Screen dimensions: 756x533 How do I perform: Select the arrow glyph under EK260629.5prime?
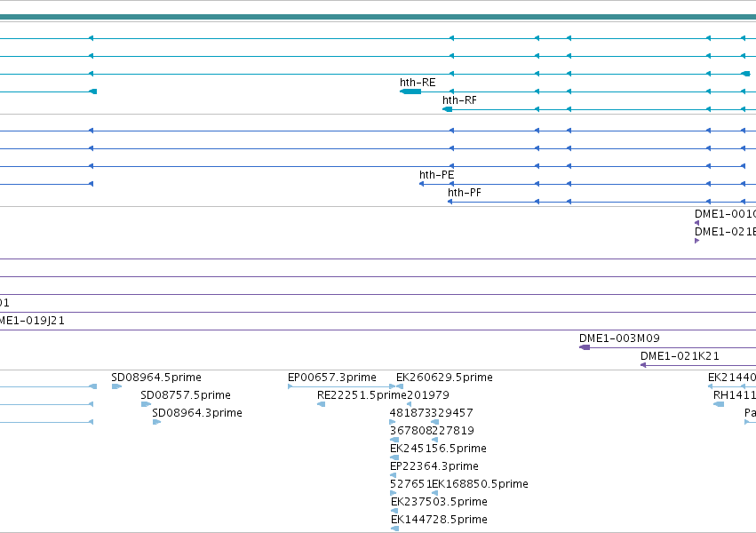click(x=400, y=386)
